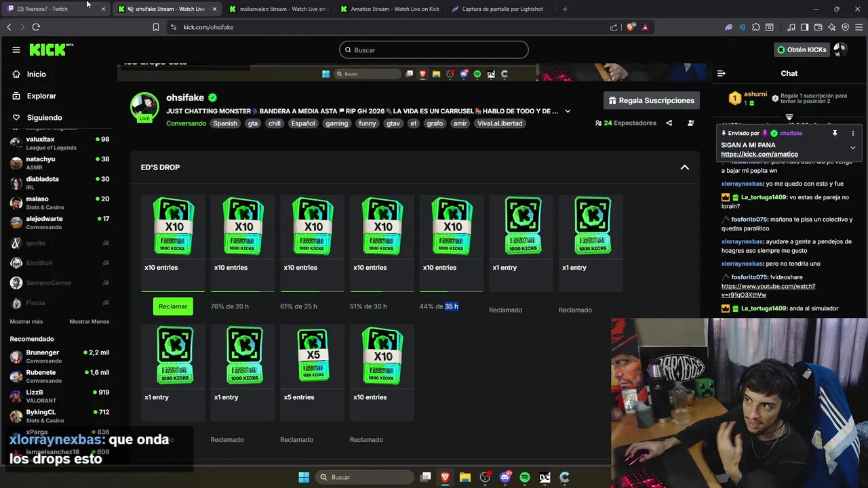Open recommended channel LizzB
The width and height of the screenshot is (868, 488).
60,396
